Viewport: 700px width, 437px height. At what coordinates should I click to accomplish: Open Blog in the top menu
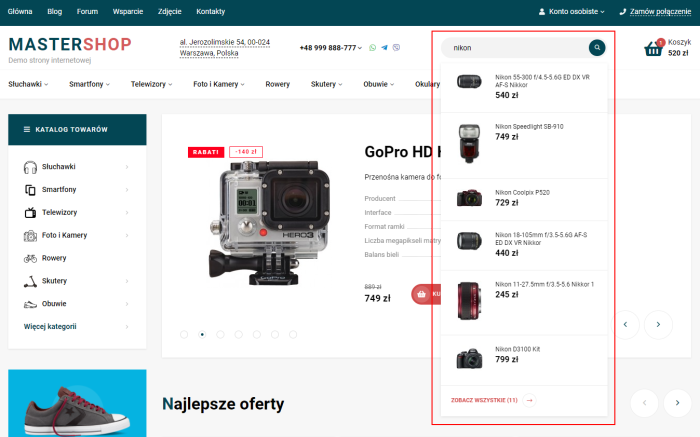[54, 12]
